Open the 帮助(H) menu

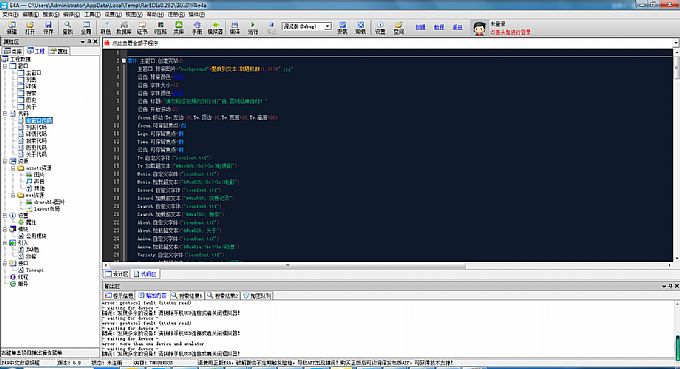(155, 14)
